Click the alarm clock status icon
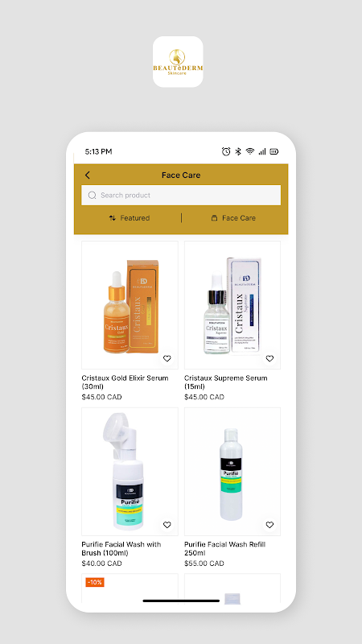 click(x=226, y=151)
